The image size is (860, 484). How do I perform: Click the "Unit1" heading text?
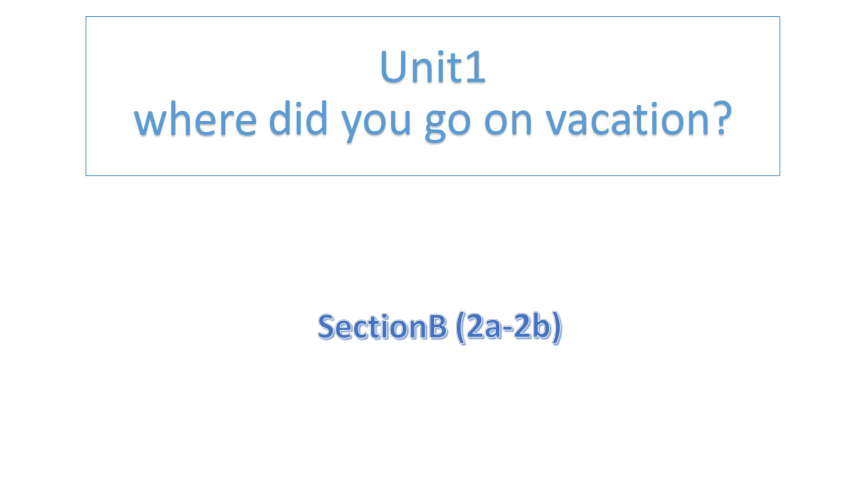point(433,67)
